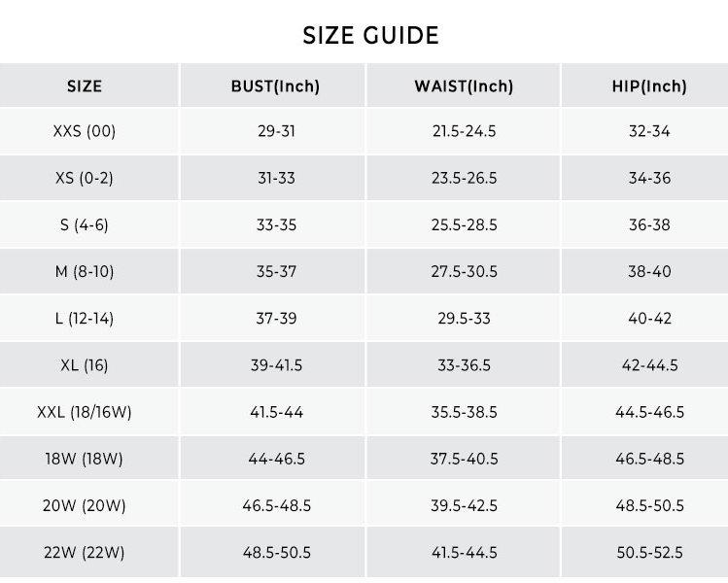The image size is (728, 583).
Task: Select the XL (16) size label
Action: (85, 365)
